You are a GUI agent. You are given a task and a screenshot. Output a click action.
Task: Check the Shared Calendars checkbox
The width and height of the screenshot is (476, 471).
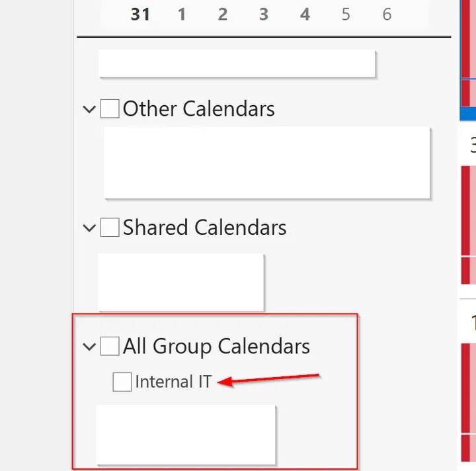(x=110, y=227)
